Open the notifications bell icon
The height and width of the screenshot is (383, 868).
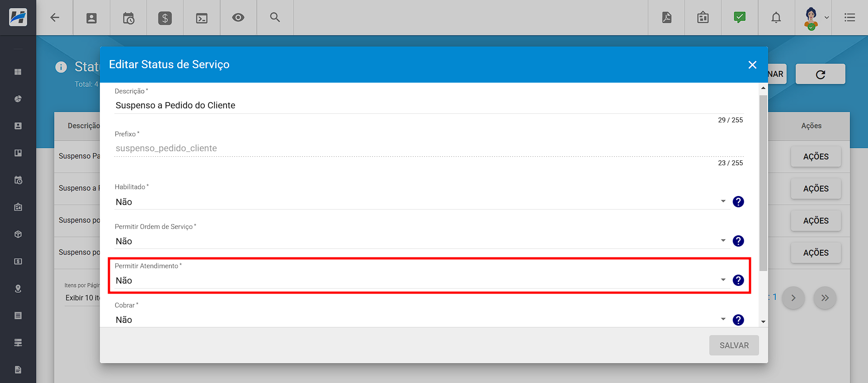click(776, 18)
